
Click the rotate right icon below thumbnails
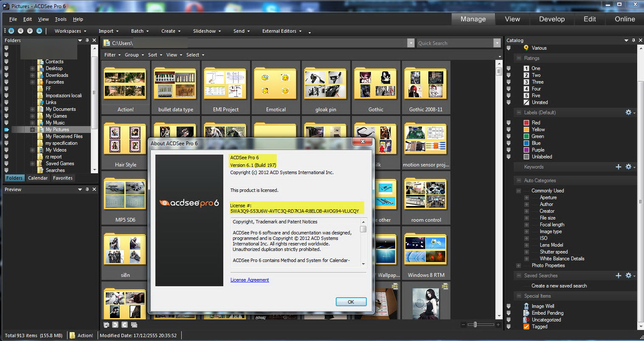pos(124,325)
